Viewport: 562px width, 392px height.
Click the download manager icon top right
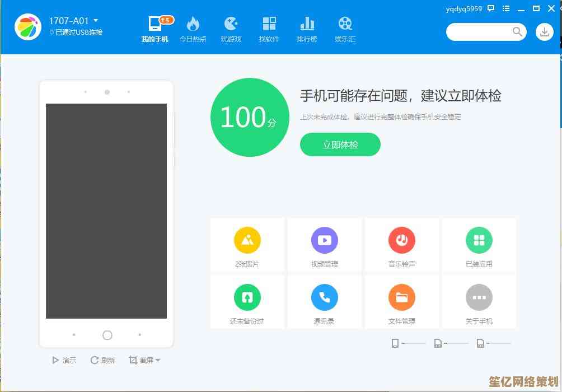coord(544,32)
